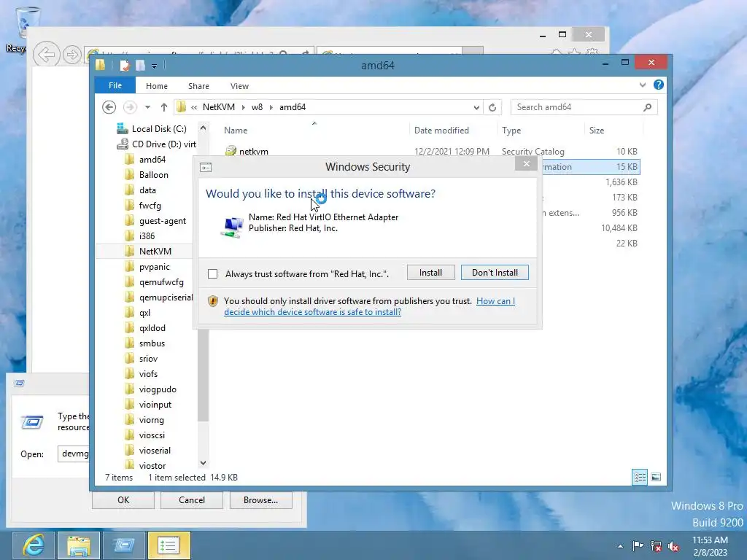The height and width of the screenshot is (560, 747).
Task: Open the recent locations dropdown arrow
Action: click(x=147, y=107)
